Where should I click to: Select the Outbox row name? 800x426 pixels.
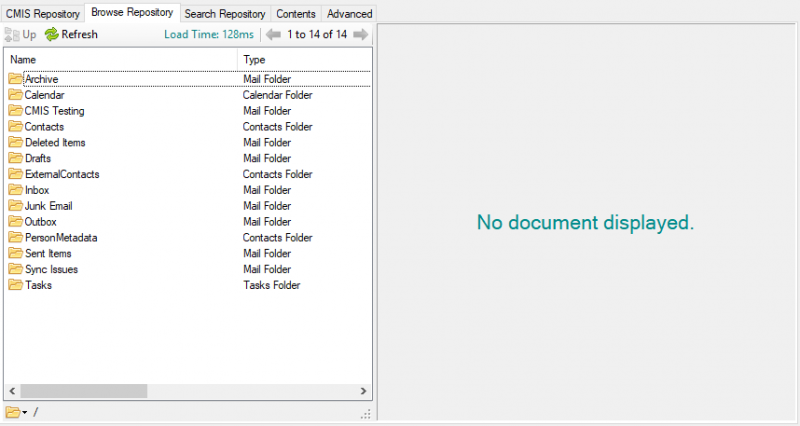click(x=40, y=221)
